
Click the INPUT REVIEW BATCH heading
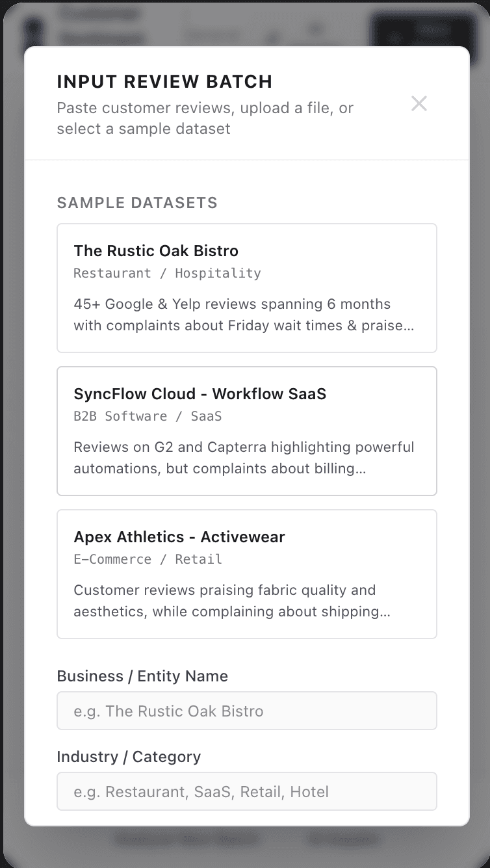pyautogui.click(x=164, y=82)
